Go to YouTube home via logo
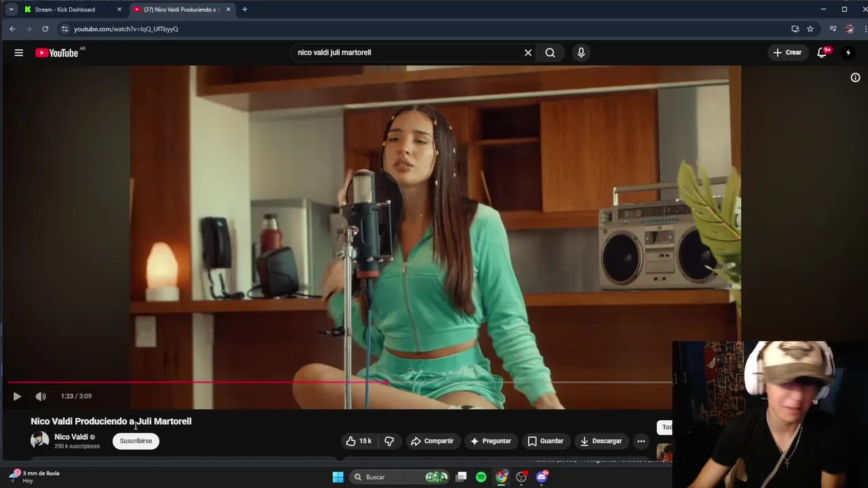 coord(57,52)
